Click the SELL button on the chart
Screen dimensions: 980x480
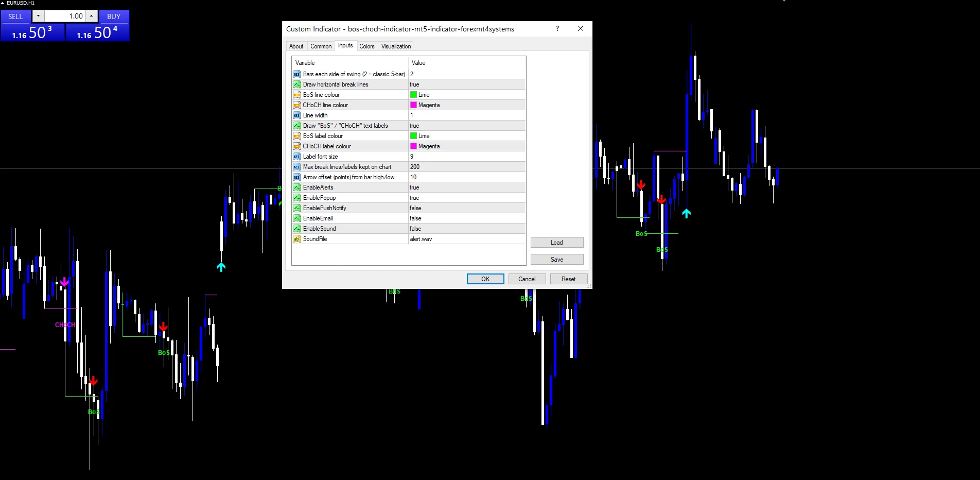(16, 16)
